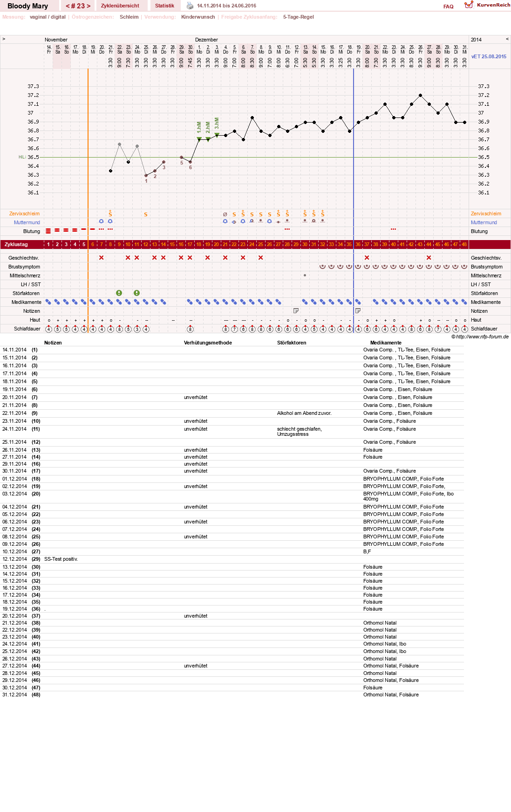Click the 'Alkohol am Abend zuvor.' entry

(x=304, y=413)
